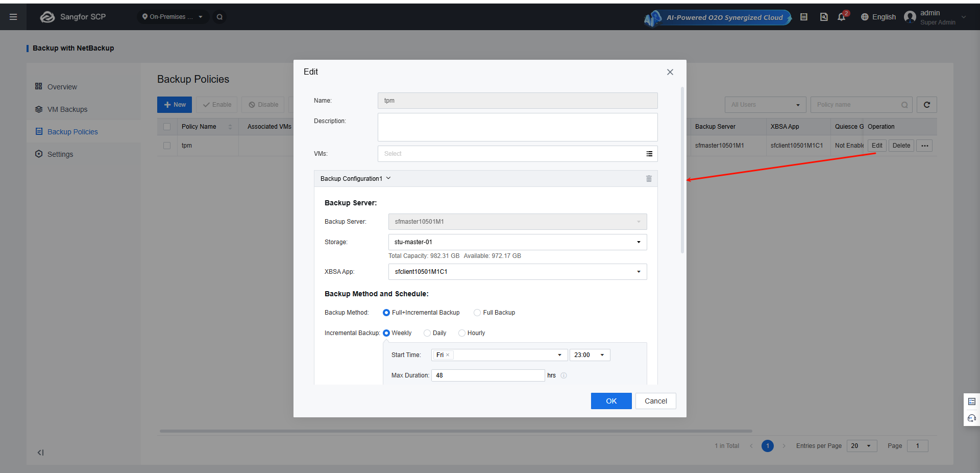Click the Max Duration field
Screen dimensions: 980x473
488,375
